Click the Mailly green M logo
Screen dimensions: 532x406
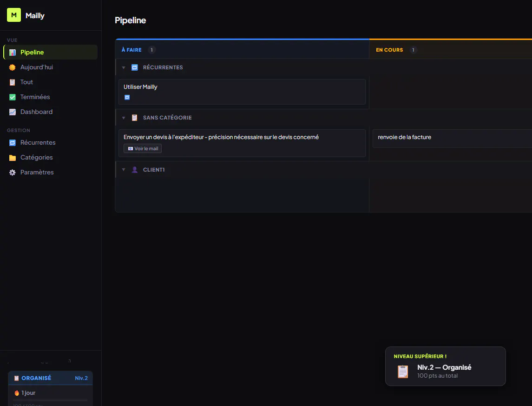tap(14, 15)
